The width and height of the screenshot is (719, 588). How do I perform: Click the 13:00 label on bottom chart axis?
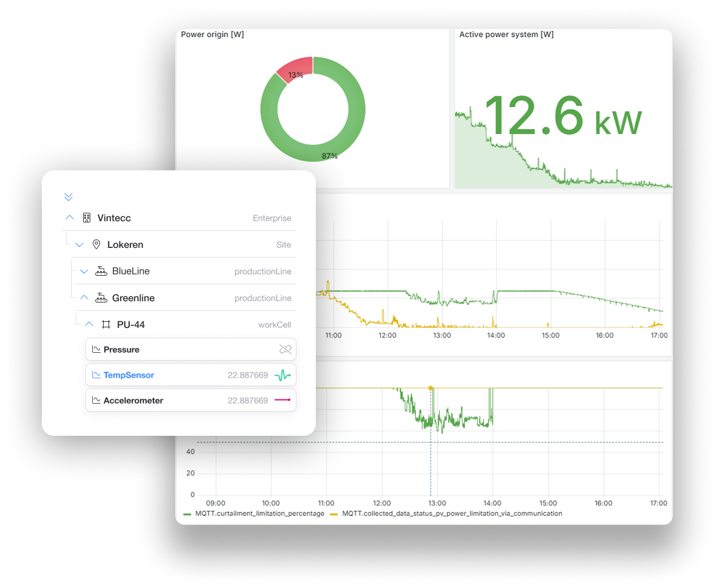click(437, 503)
